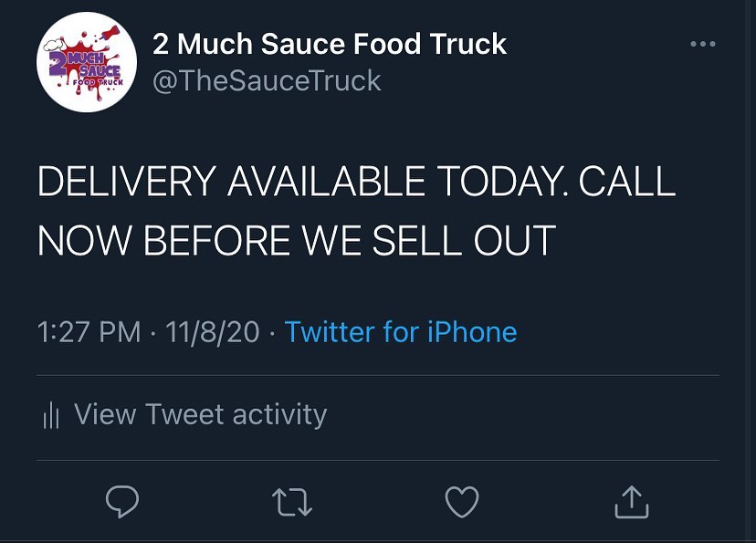
Task: Click the word "iPhone" in the source label
Action: (471, 331)
